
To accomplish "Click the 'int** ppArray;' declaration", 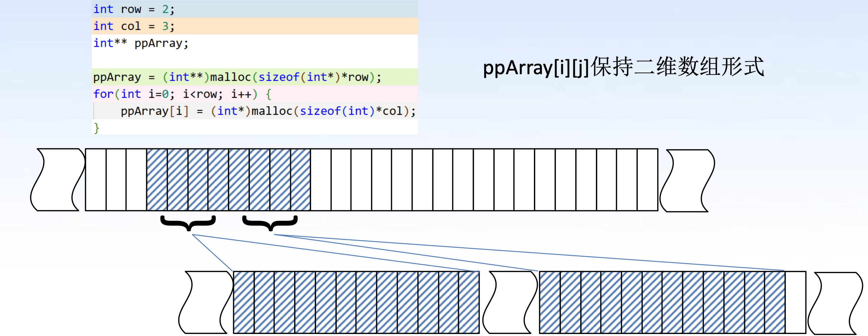I will [x=141, y=43].
